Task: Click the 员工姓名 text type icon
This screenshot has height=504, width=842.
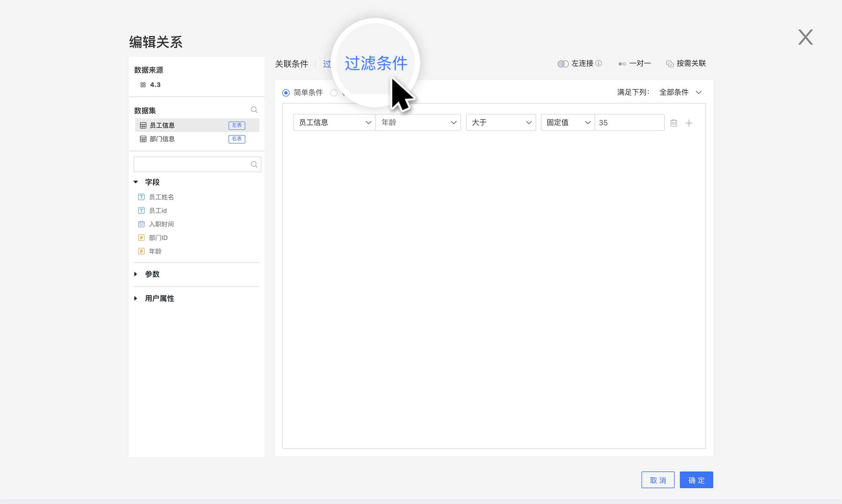Action: tap(141, 197)
